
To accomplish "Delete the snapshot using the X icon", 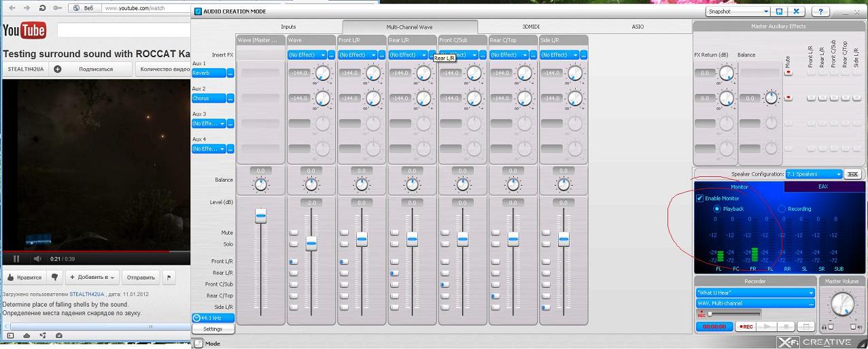I will click(796, 12).
